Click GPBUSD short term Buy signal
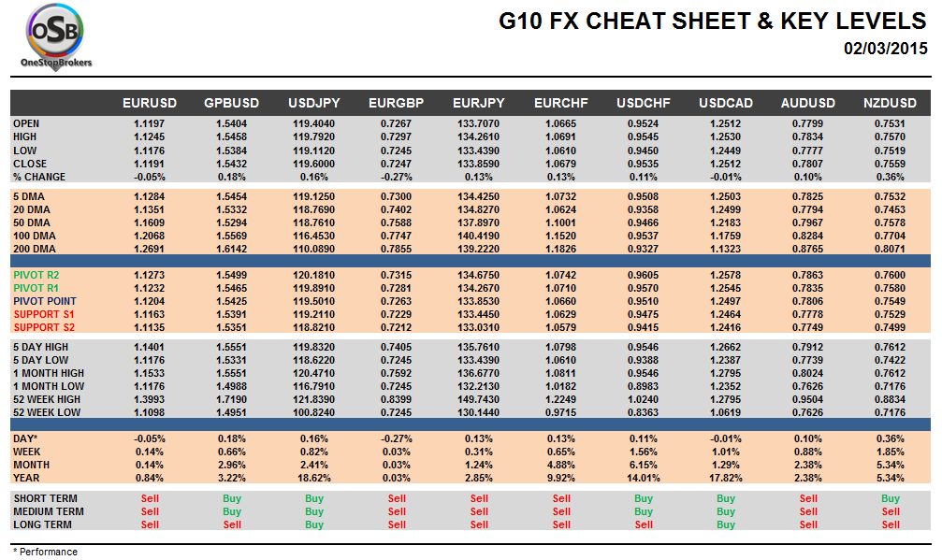This screenshot has height=560, width=942. tap(232, 498)
